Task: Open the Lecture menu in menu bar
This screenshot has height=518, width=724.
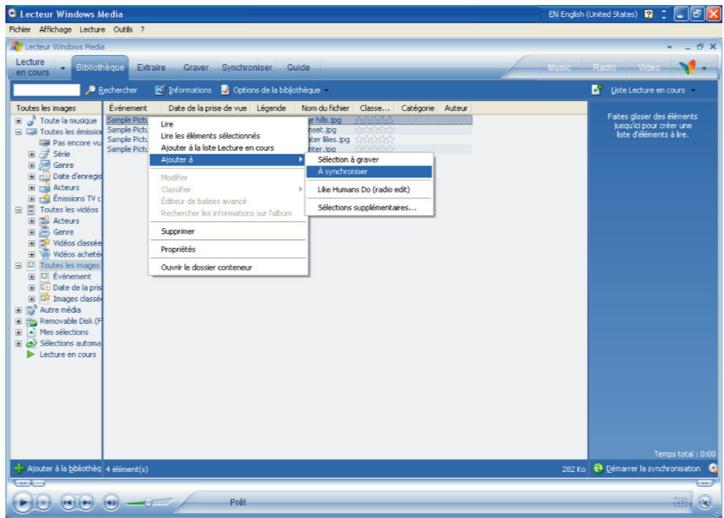Action: (x=92, y=30)
